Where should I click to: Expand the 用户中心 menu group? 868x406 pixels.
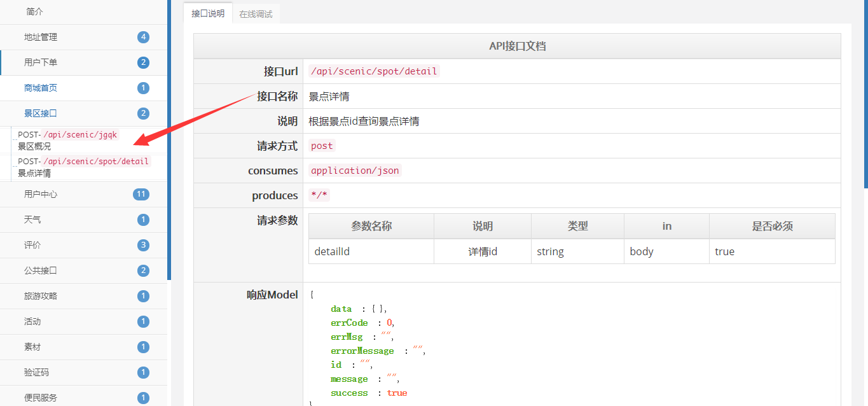[41, 194]
